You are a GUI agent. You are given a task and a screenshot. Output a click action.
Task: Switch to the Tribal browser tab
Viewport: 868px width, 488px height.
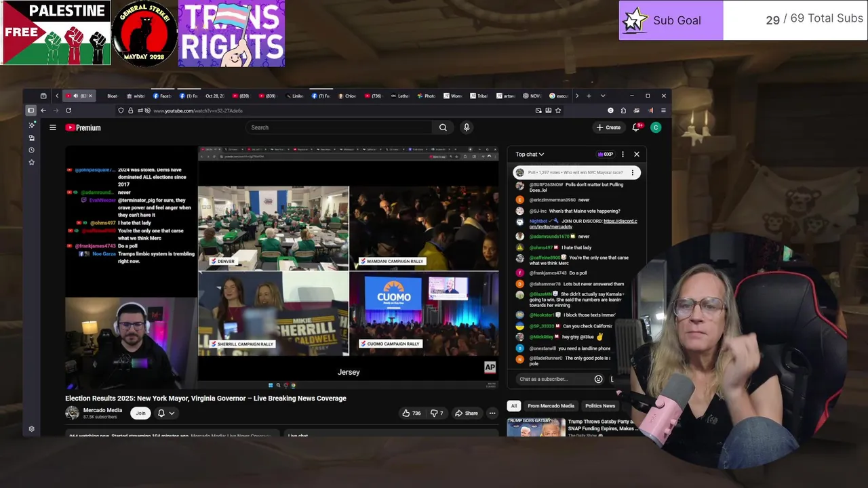tap(479, 96)
